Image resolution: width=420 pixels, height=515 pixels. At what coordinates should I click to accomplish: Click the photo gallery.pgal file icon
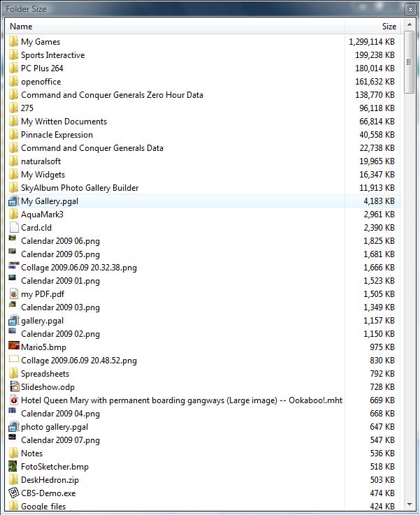pos(14,426)
